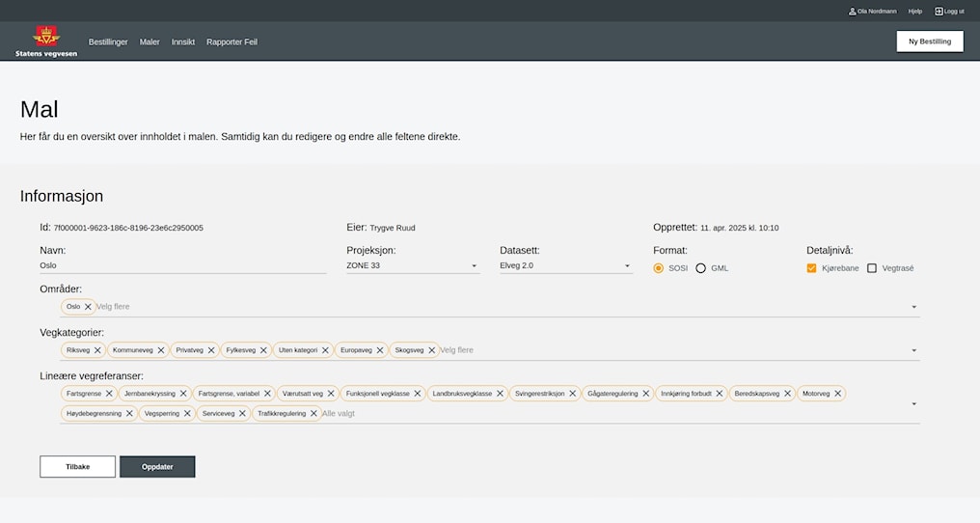Click the Alle valgt placeholder text
Image resolution: width=980 pixels, height=523 pixels.
tap(339, 414)
